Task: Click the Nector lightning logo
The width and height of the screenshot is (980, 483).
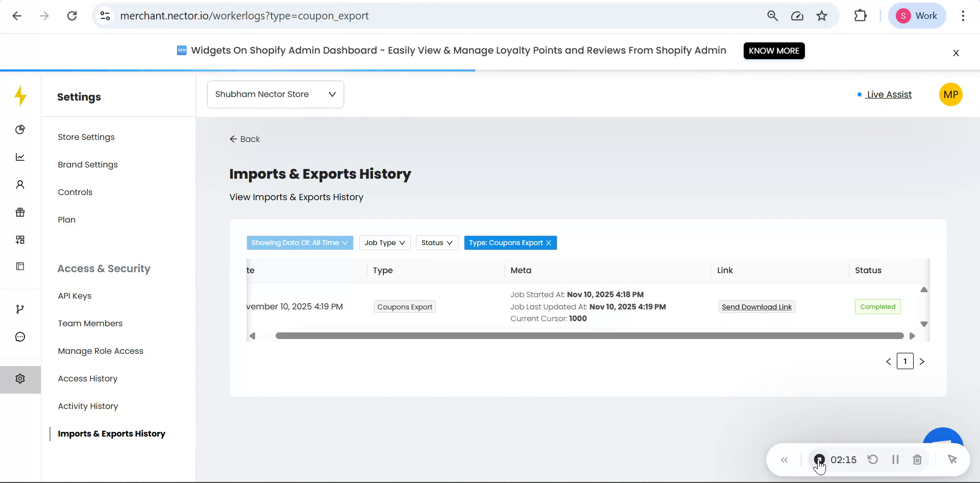Action: click(20, 95)
